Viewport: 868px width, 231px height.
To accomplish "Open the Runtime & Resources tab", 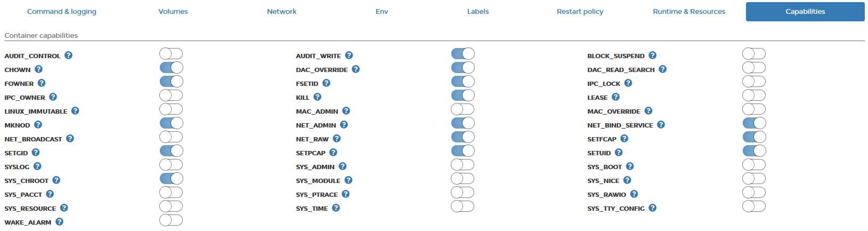I will pyautogui.click(x=689, y=12).
